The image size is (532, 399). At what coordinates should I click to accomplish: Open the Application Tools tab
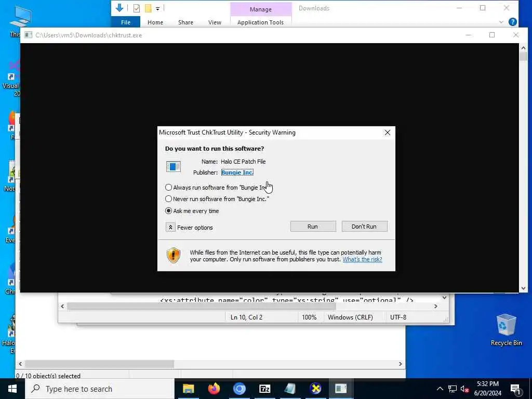[261, 22]
